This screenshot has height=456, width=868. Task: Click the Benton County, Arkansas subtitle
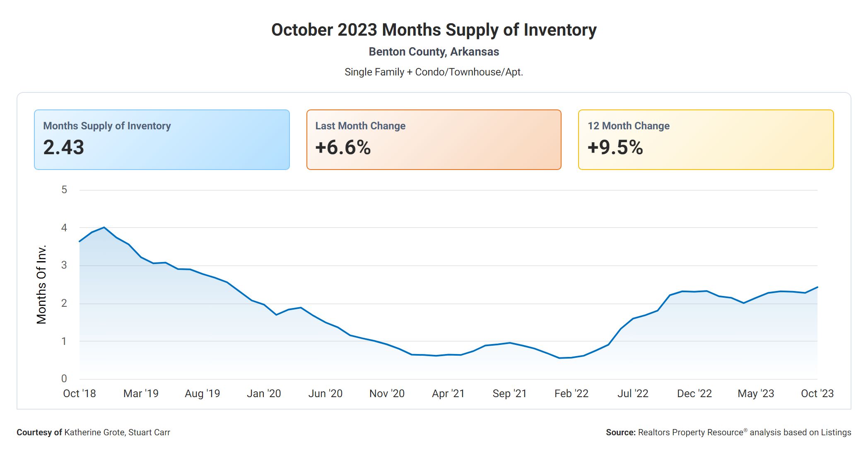pos(434,52)
